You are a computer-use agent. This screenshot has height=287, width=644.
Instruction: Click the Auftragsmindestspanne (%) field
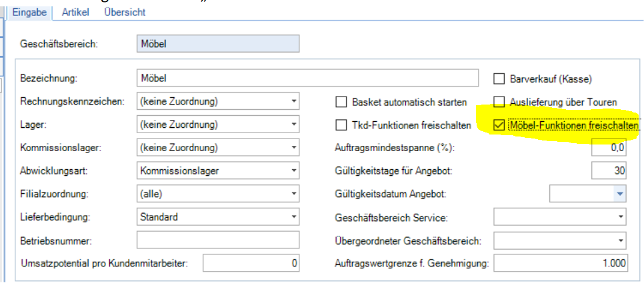(x=609, y=148)
